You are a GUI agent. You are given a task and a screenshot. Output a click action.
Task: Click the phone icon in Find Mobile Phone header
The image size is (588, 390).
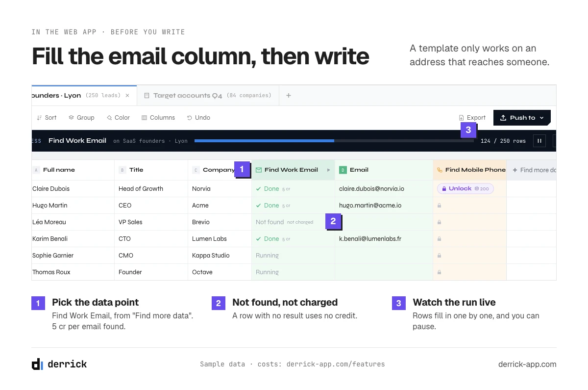click(440, 170)
